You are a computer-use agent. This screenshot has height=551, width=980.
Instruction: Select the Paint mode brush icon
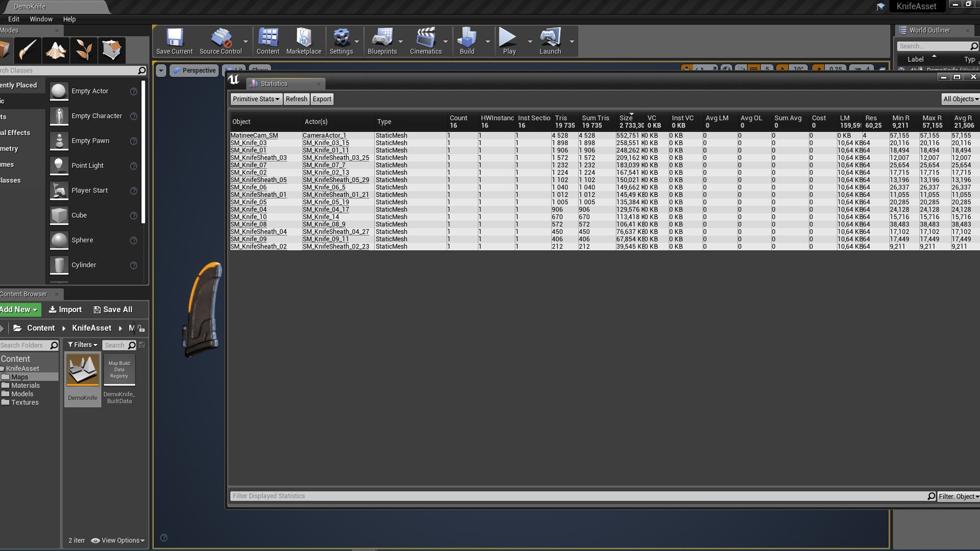pyautogui.click(x=27, y=50)
